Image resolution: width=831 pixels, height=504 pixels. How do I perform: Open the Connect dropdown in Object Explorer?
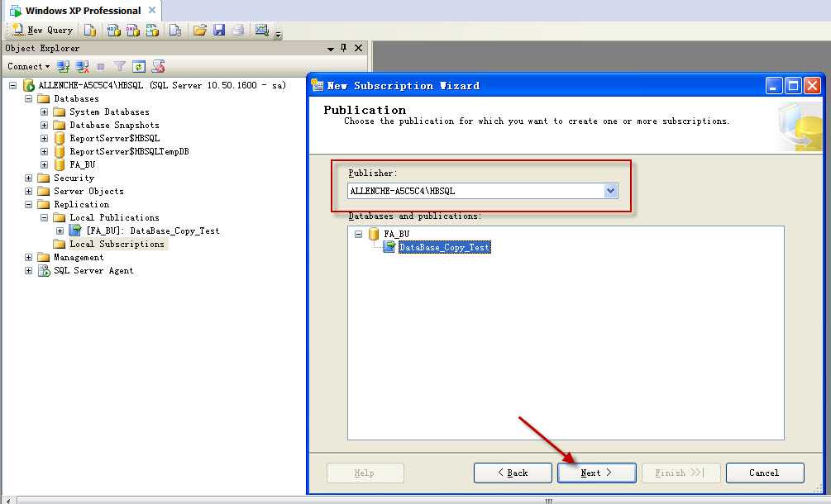[28, 66]
